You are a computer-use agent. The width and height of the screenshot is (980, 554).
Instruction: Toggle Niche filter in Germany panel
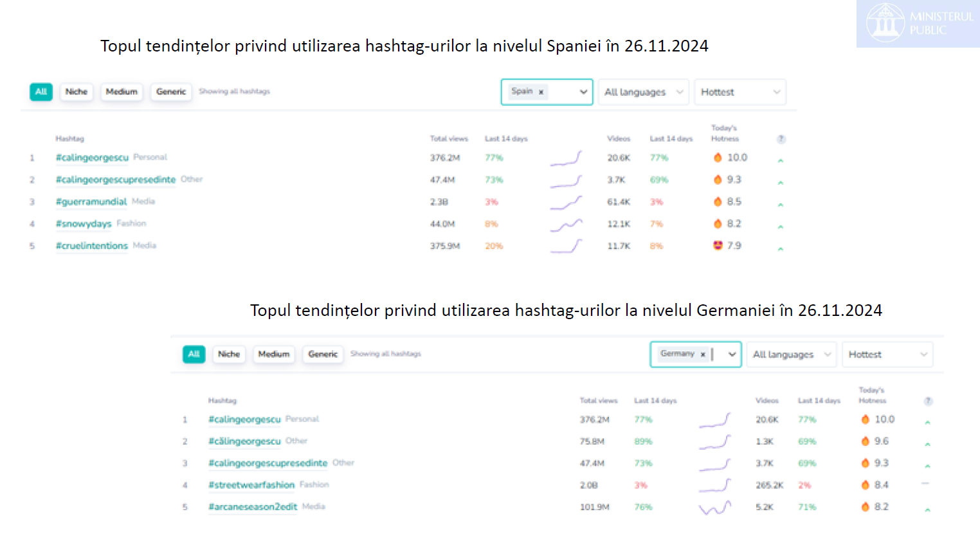tap(228, 355)
